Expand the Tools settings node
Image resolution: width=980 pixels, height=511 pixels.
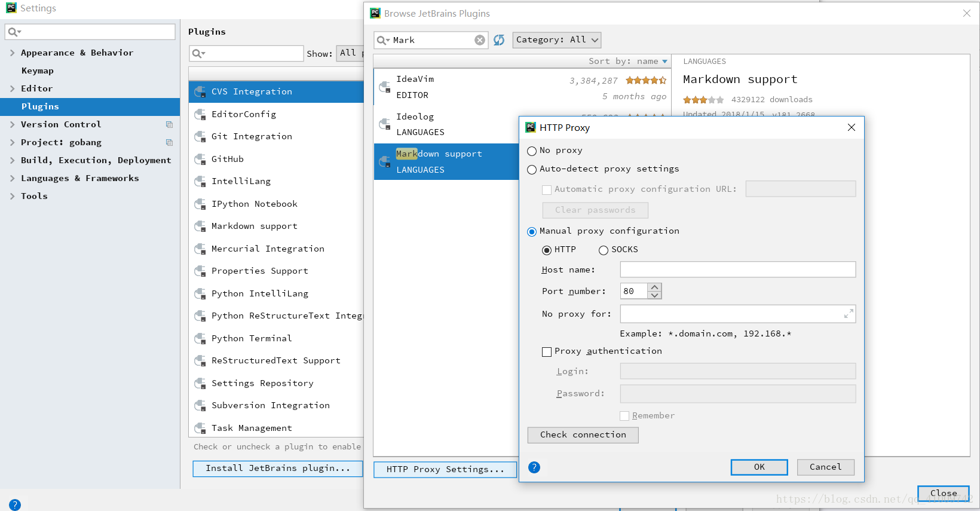pos(12,196)
